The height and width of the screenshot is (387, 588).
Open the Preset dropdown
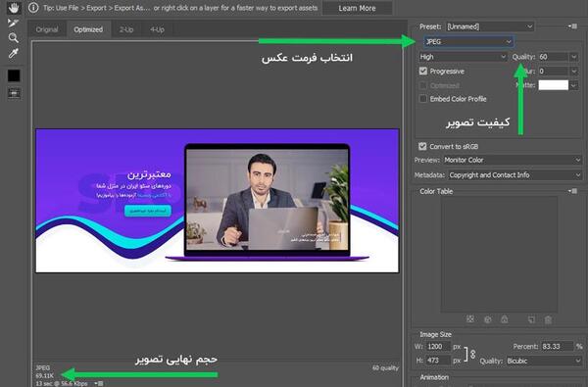[x=490, y=26]
